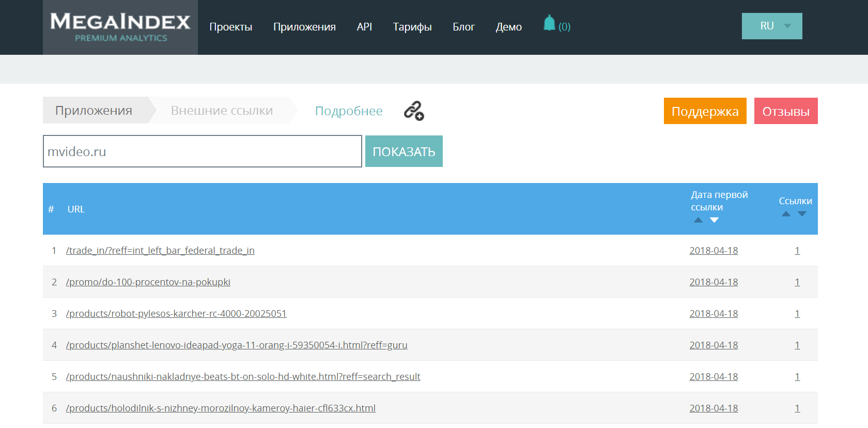This screenshot has height=428, width=868.
Task: Sort Ссылки column descending
Action: point(802,214)
